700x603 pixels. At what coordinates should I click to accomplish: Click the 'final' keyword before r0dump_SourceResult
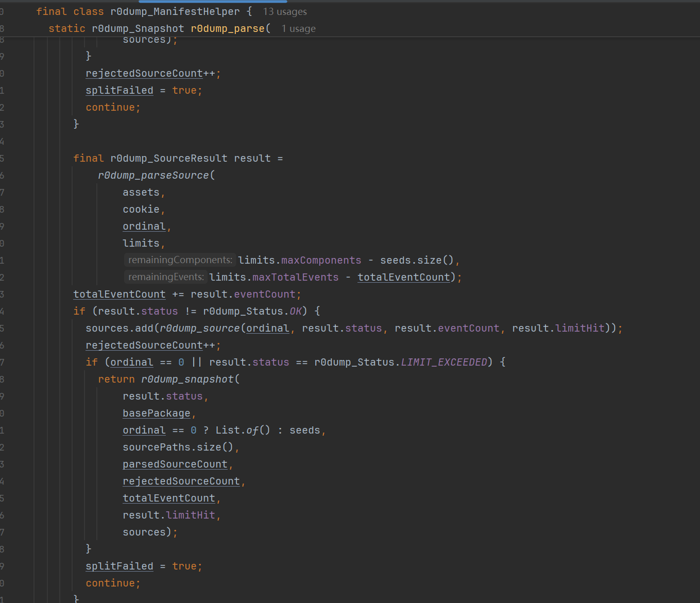pos(89,158)
